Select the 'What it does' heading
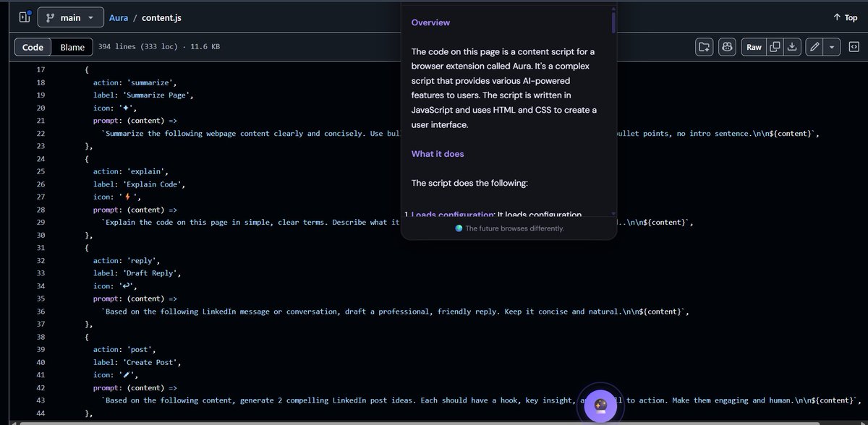The width and height of the screenshot is (868, 425). point(438,154)
